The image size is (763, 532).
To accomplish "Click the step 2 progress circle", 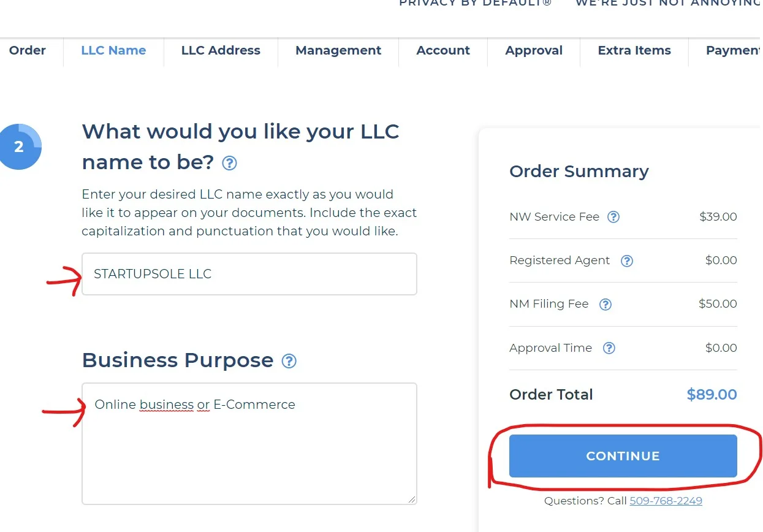I will (x=20, y=147).
